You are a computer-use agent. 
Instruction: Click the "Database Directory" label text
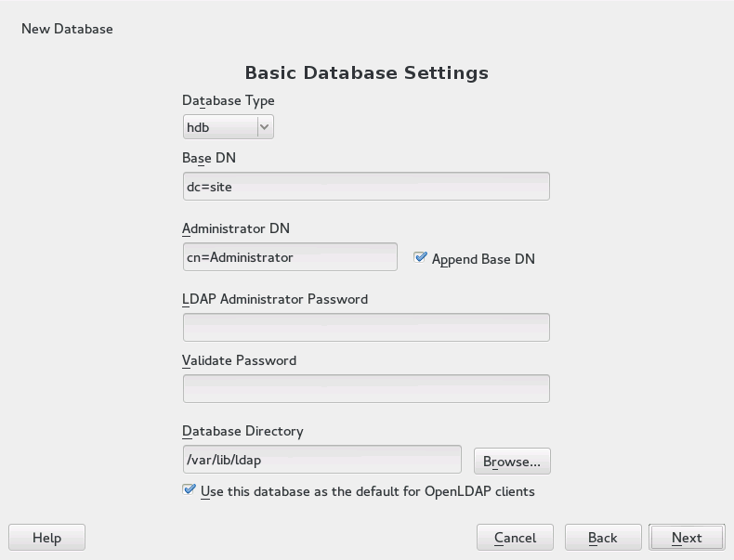(x=242, y=431)
